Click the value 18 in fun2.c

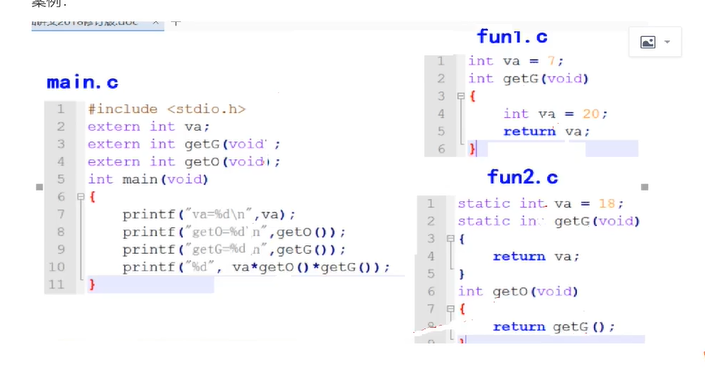point(607,203)
